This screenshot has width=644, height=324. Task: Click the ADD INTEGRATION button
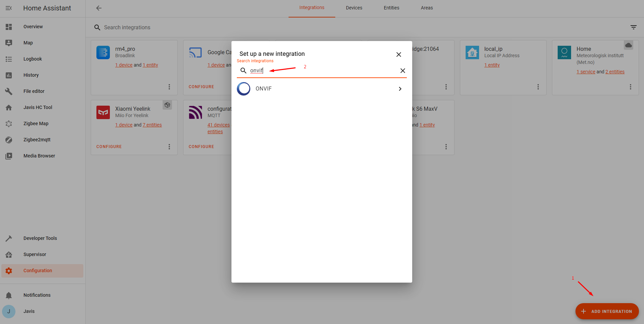pyautogui.click(x=607, y=311)
